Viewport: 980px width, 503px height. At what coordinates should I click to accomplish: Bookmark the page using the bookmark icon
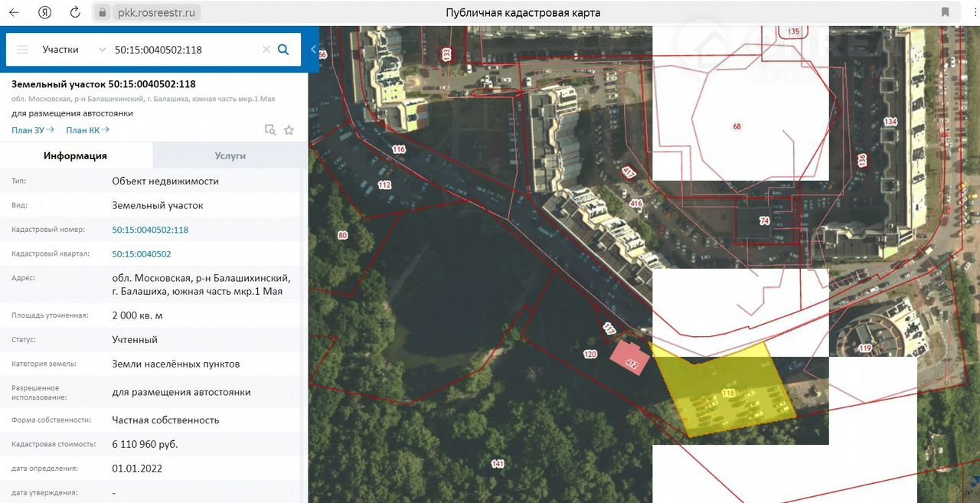tap(946, 12)
